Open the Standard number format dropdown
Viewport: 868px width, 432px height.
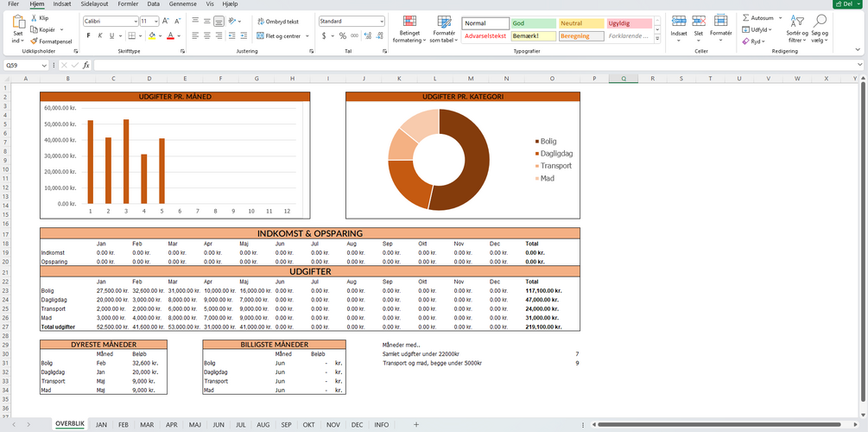coord(382,21)
